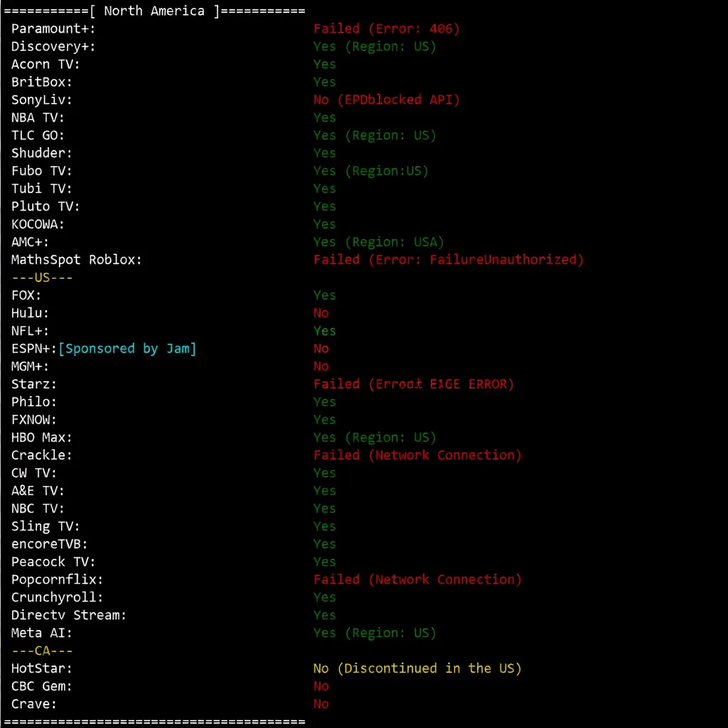Click the Starz Failed error text
Viewport: 728px width, 728px height.
pyautogui.click(x=413, y=384)
